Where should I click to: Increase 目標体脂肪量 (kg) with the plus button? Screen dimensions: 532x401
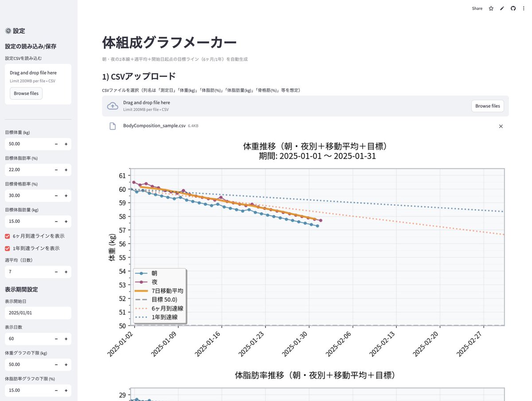[66, 221]
